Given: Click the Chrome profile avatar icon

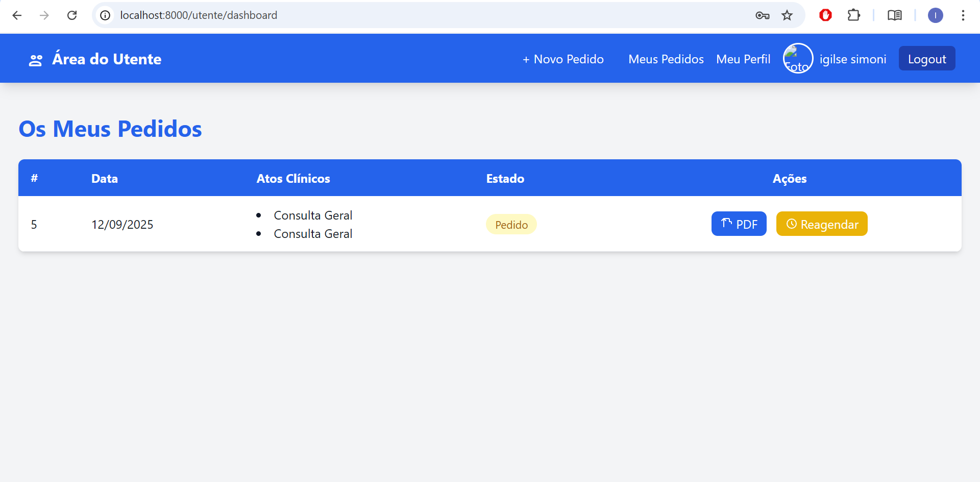Looking at the screenshot, I should 935,15.
